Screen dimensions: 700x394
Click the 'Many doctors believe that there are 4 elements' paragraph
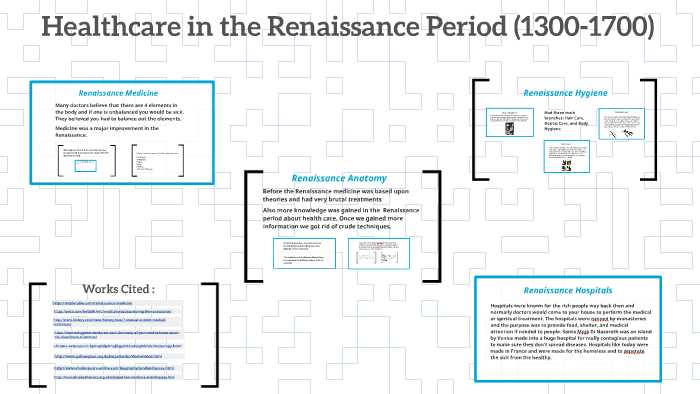coord(119,112)
